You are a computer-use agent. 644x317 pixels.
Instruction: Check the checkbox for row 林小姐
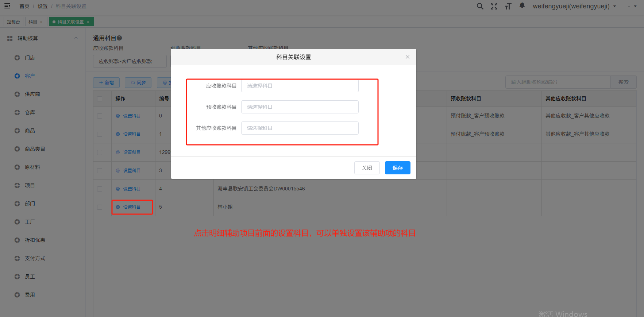[x=100, y=207]
